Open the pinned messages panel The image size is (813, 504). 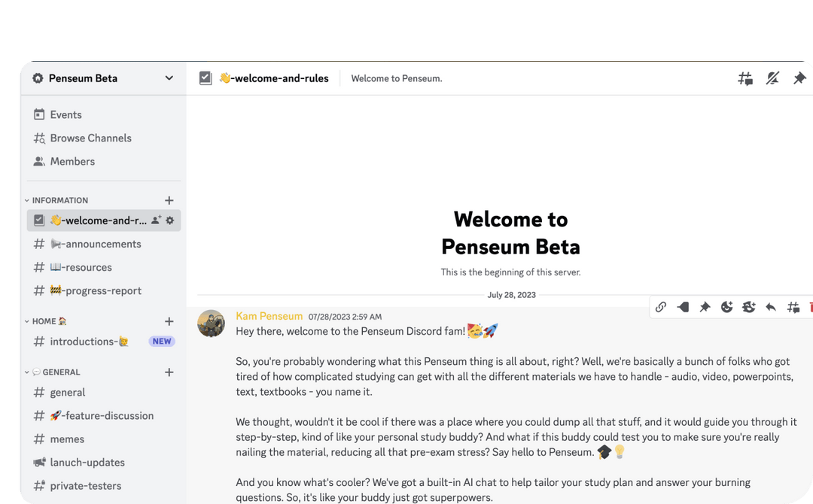(x=799, y=78)
